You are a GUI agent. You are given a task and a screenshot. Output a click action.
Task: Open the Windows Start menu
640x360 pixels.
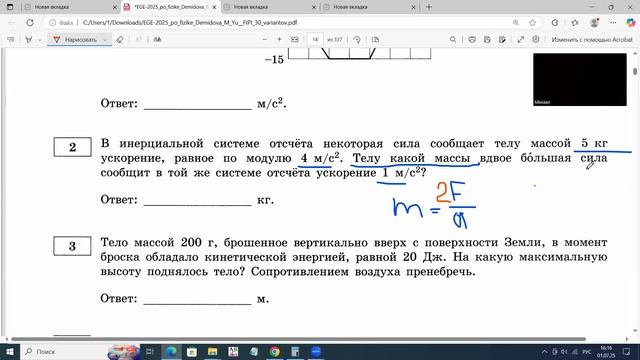10,351
